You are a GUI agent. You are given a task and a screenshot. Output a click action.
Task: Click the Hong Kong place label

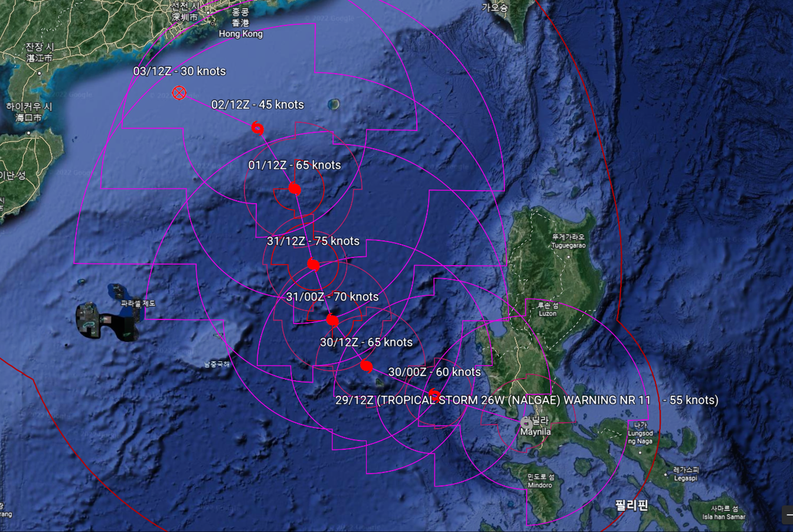(x=241, y=34)
